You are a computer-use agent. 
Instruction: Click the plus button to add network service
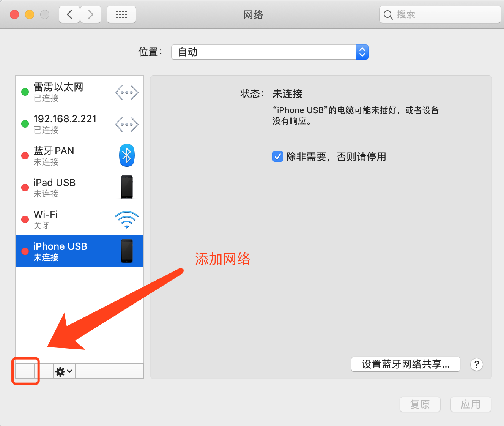25,371
